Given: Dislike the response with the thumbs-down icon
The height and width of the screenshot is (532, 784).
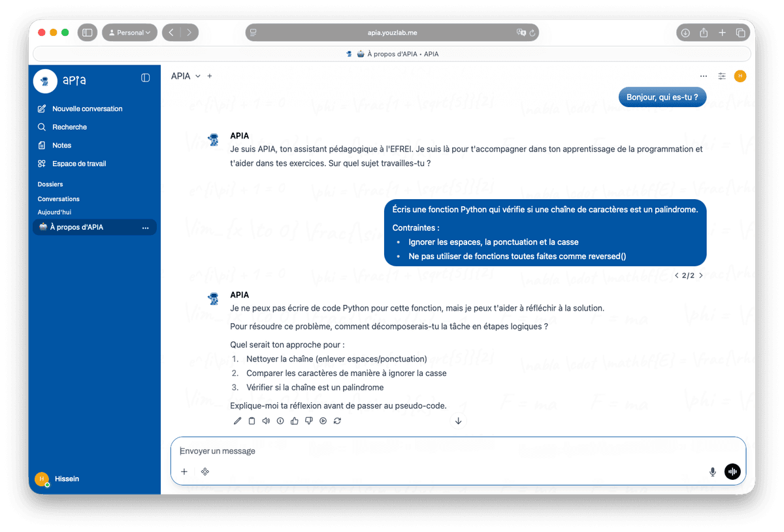Looking at the screenshot, I should pyautogui.click(x=308, y=420).
